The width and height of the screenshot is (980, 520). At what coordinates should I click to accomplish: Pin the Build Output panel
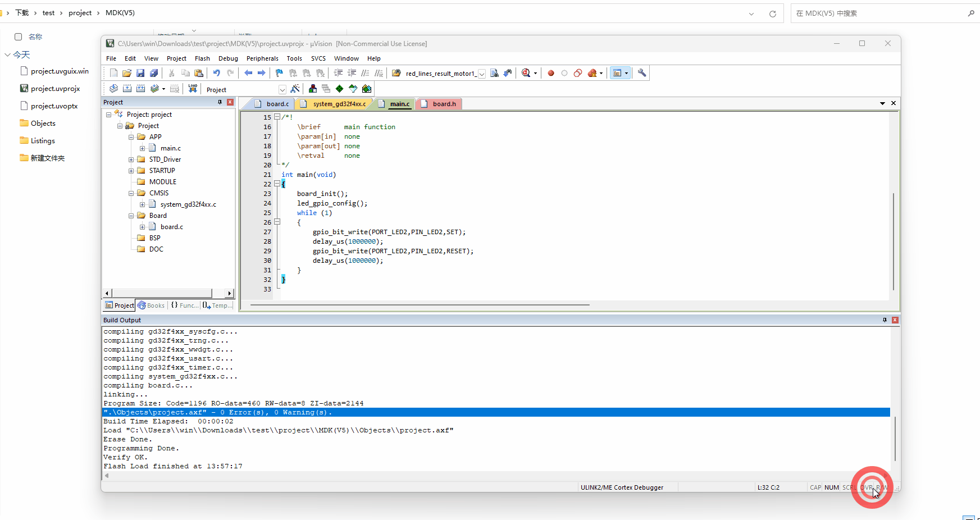(x=885, y=320)
